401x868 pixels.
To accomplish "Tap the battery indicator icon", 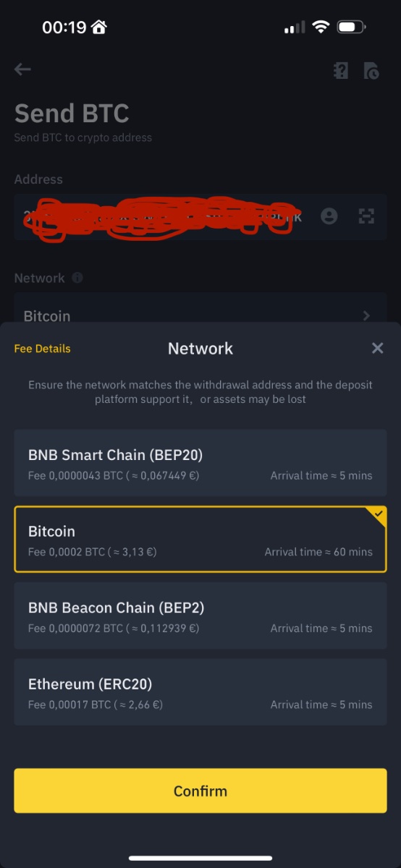I will point(351,27).
